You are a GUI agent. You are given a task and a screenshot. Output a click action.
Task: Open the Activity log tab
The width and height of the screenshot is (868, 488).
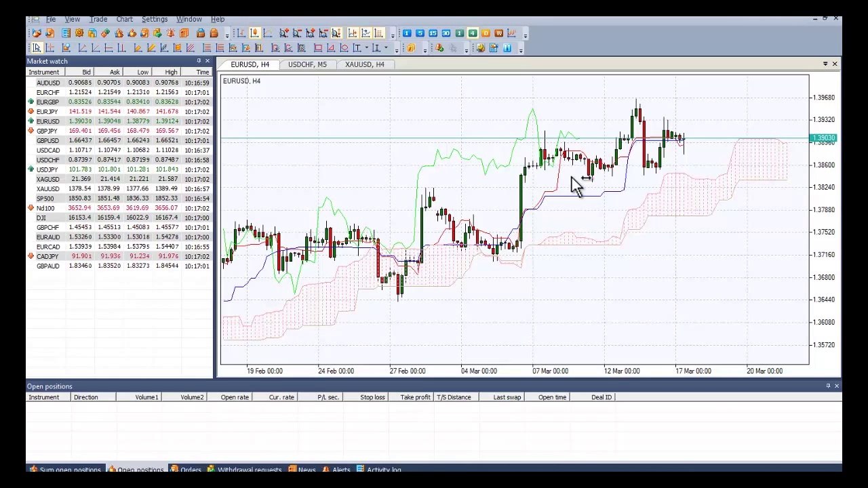pos(379,470)
